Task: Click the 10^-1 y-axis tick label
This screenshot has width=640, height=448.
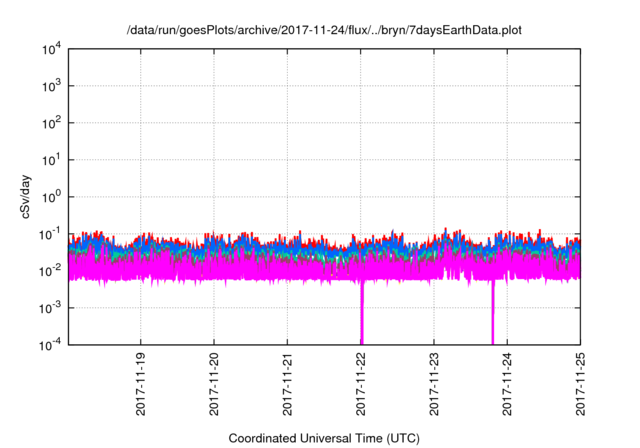Action: pyautogui.click(x=51, y=234)
